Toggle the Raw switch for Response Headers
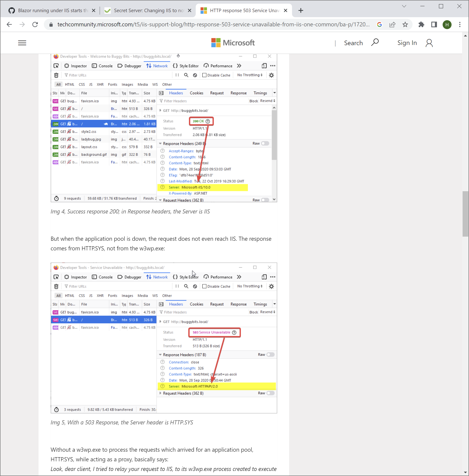The height and width of the screenshot is (476, 469). (x=265, y=143)
